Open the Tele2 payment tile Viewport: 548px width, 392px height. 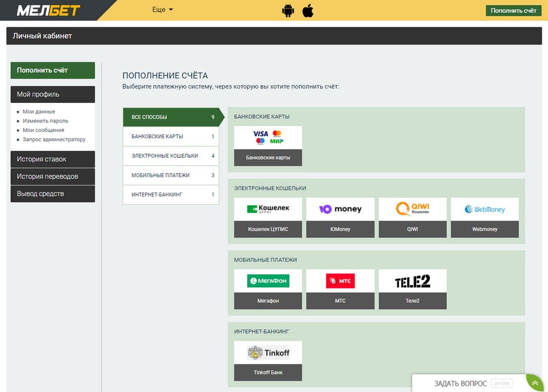pos(412,281)
